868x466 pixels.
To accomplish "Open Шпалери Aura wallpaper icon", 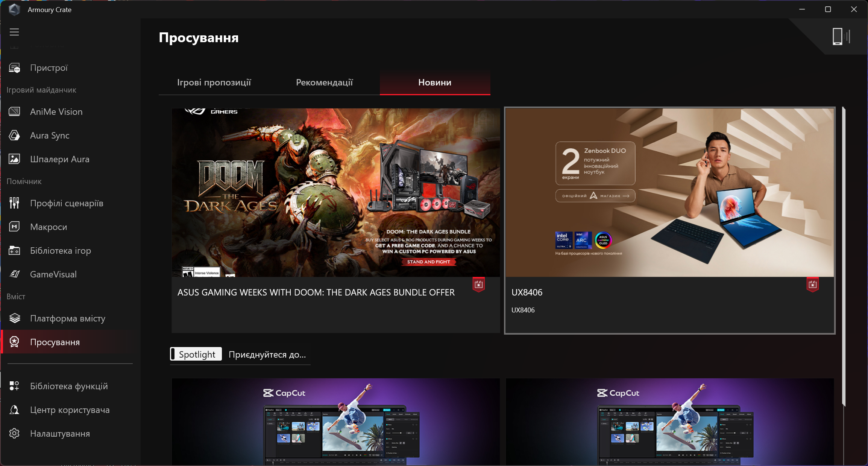I will click(x=14, y=159).
